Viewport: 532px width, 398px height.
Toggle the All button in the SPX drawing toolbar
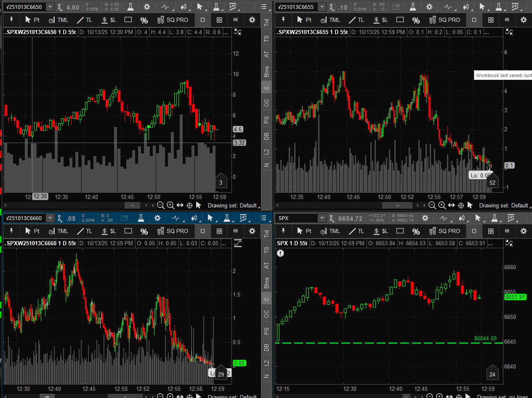[x=507, y=231]
